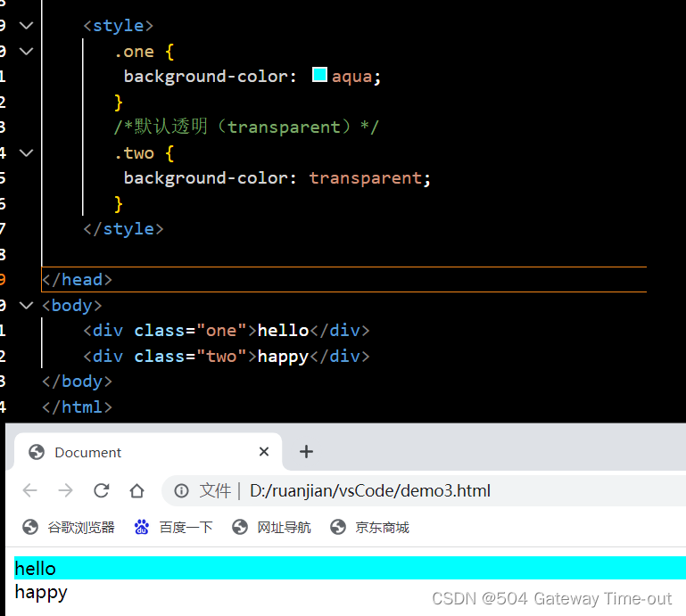Click the 'happy' text on the page

coord(41,593)
